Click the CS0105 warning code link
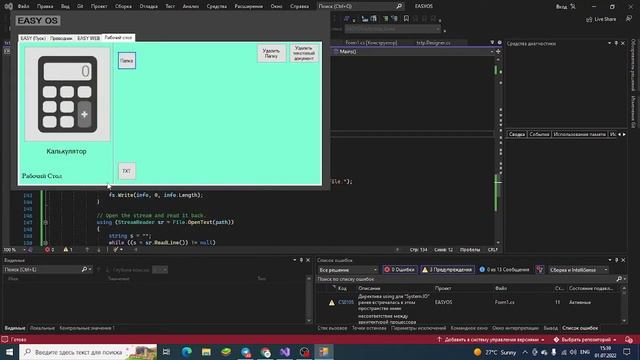 346,302
